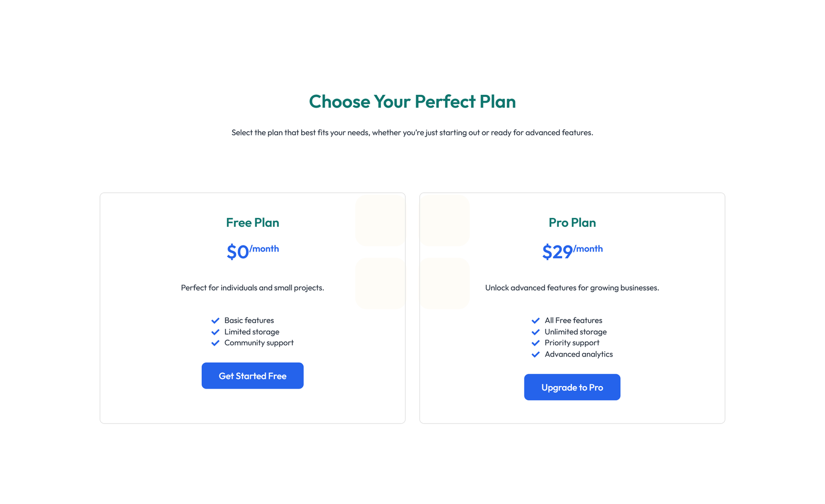This screenshot has width=825, height=504.
Task: Click the Choose Your Perfect Plan title
Action: pos(412,102)
